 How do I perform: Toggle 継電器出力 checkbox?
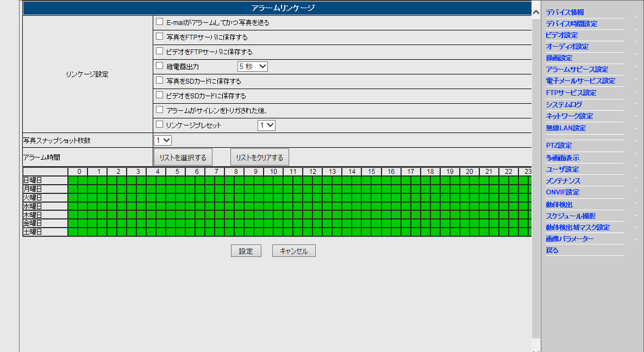[x=160, y=66]
